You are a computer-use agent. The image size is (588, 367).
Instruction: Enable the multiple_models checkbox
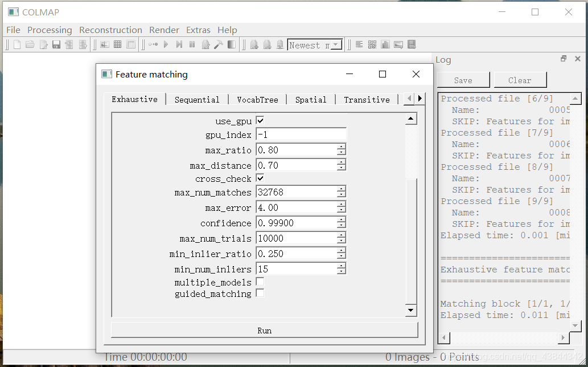point(260,282)
